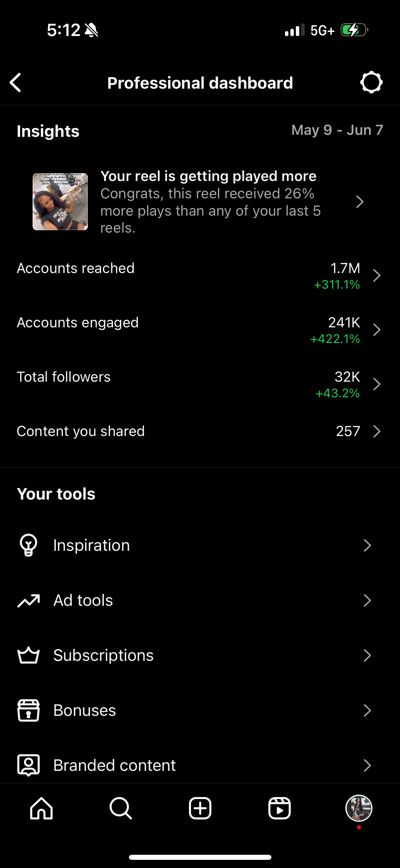Tap the Branded content person icon

28,765
